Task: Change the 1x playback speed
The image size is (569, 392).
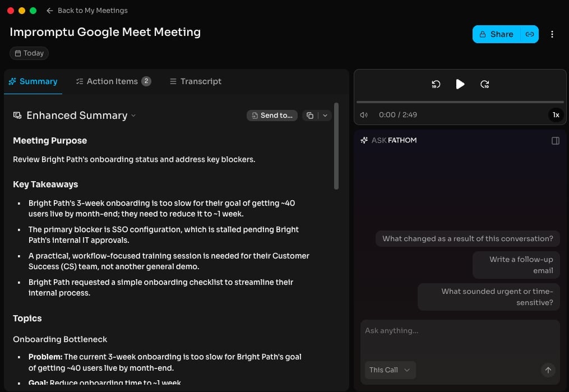Action: [x=556, y=115]
